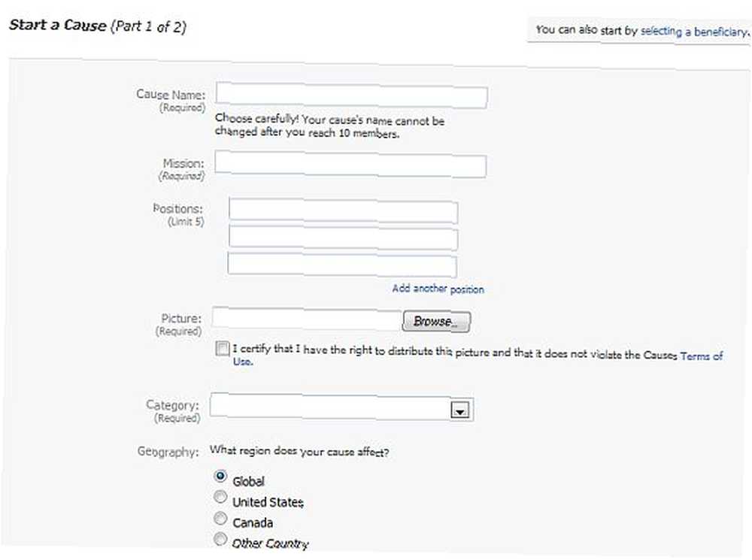The image size is (752, 560).
Task: Select the Global radio button
Action: [220, 476]
